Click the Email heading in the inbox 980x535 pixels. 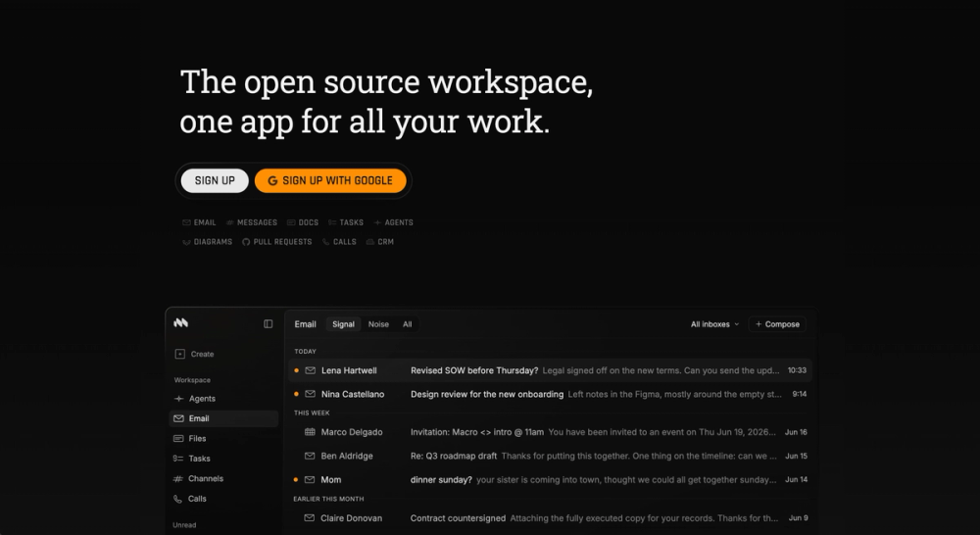pyautogui.click(x=305, y=324)
